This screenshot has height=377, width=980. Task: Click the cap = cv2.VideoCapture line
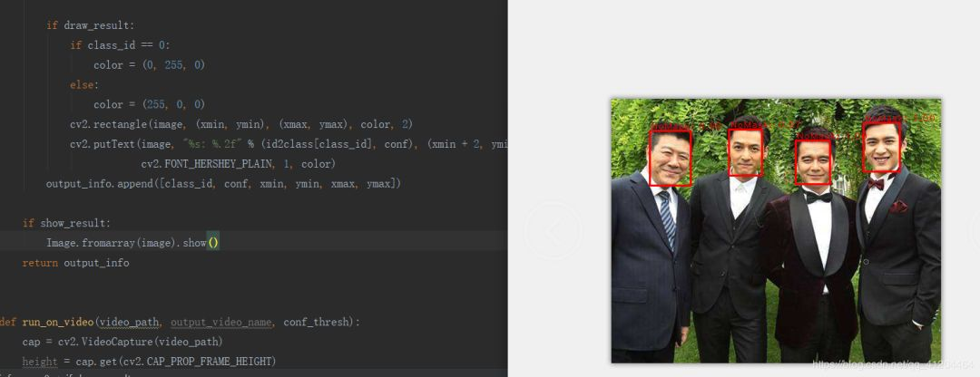pos(122,342)
